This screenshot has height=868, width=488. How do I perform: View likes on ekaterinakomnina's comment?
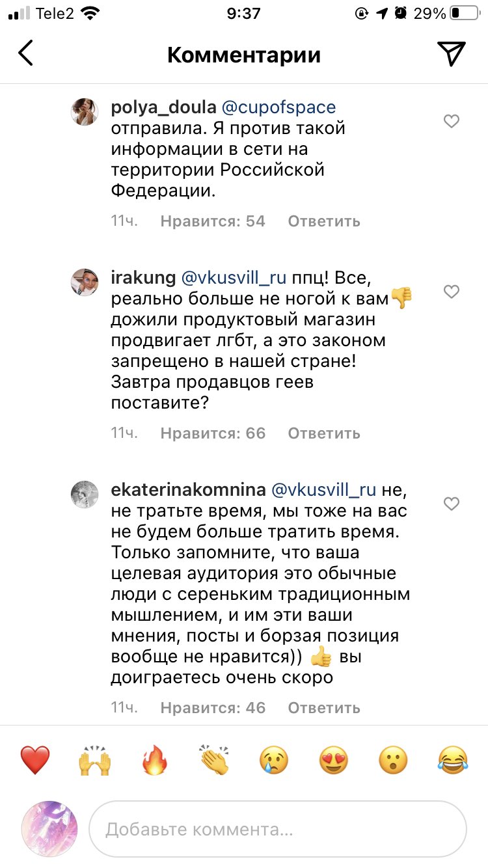click(213, 708)
